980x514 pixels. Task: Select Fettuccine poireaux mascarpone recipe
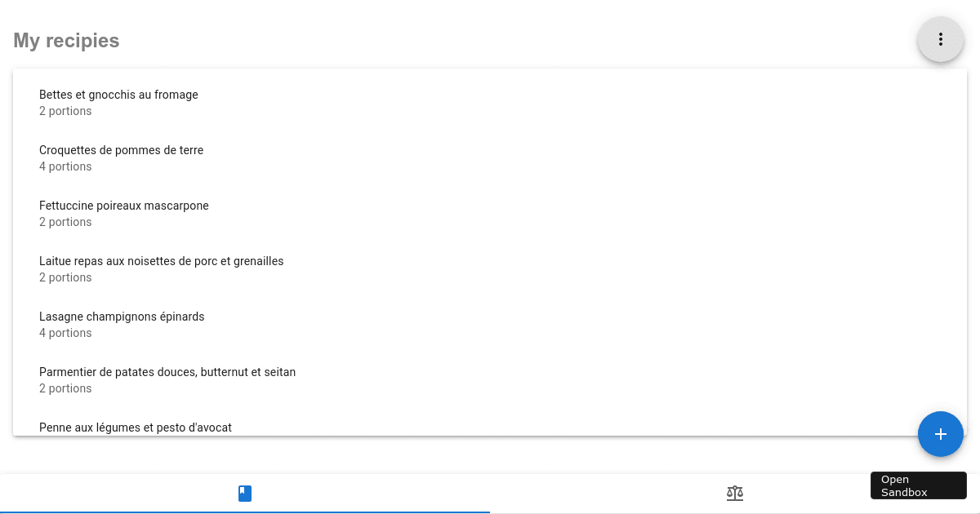124,206
